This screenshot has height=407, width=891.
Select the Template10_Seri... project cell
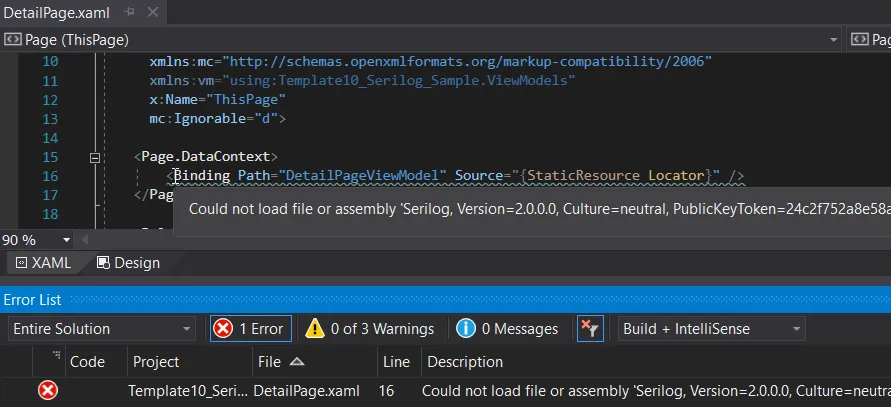coord(188,391)
